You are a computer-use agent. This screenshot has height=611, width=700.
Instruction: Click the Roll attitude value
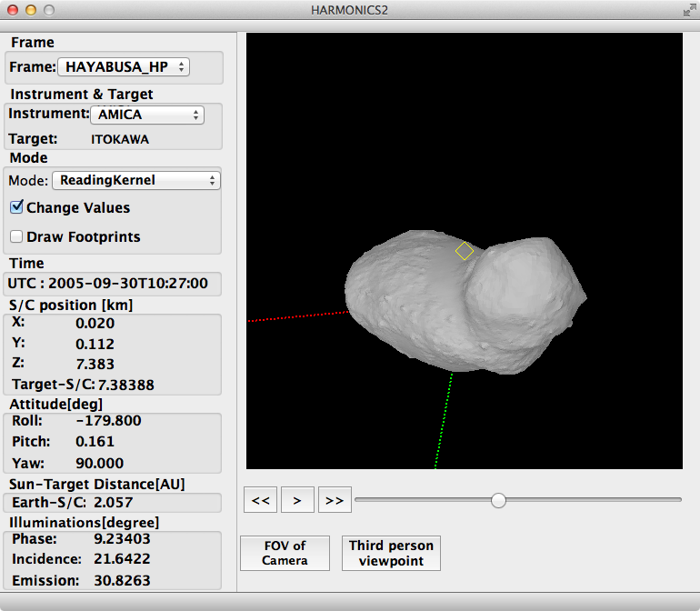tap(107, 421)
